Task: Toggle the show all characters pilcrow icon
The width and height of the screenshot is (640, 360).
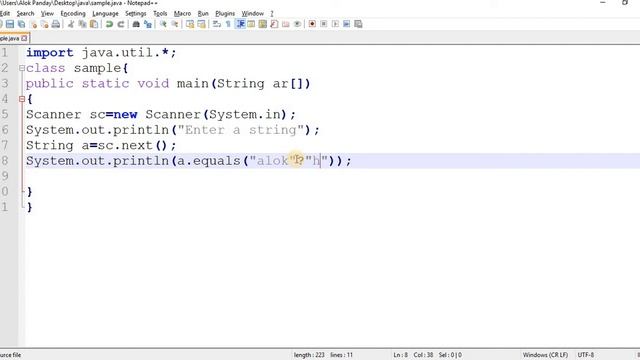Action: tap(228, 24)
